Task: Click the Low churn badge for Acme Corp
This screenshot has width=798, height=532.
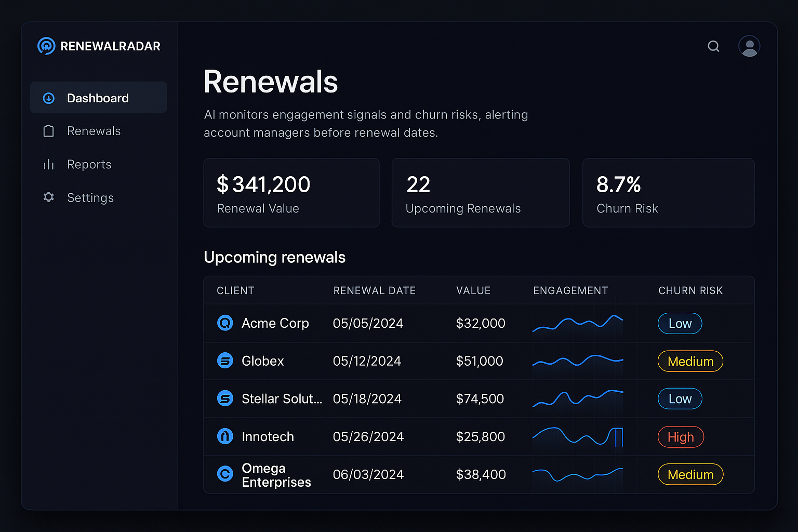Action: pos(680,323)
